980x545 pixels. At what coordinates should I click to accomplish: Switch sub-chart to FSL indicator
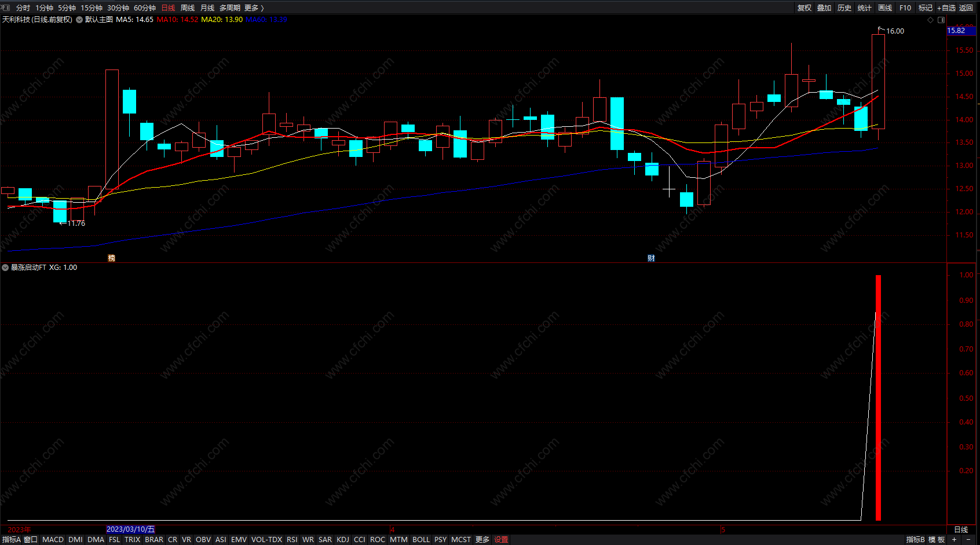point(114,540)
